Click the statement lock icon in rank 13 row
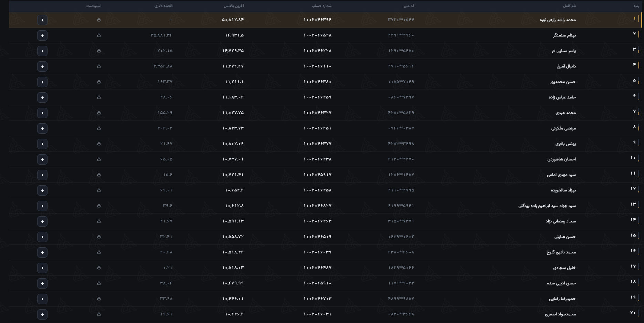Screen dimensions: 644x323 tap(99, 206)
